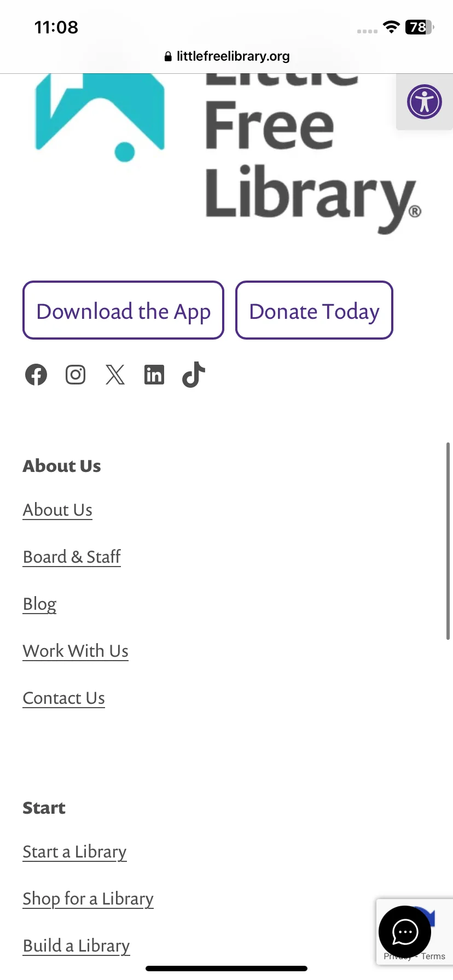Open the accessibility options widget

[x=425, y=102]
